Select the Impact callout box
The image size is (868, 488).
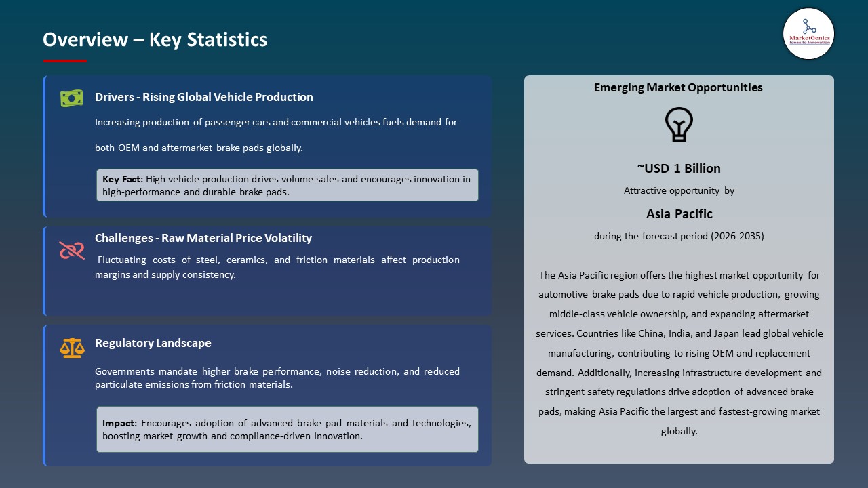click(287, 429)
